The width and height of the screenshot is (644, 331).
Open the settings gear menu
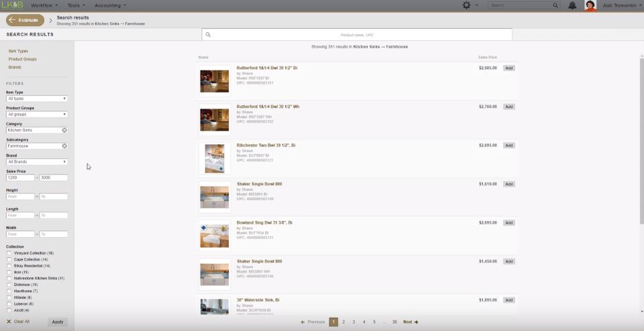[x=467, y=5]
